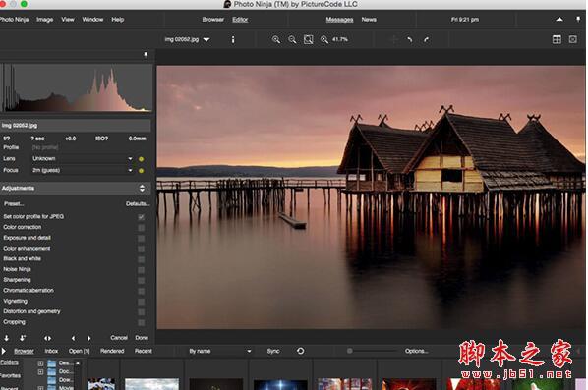The image size is (588, 390).
Task: Click the Doc... folder icon in the tree
Action: pos(52,371)
